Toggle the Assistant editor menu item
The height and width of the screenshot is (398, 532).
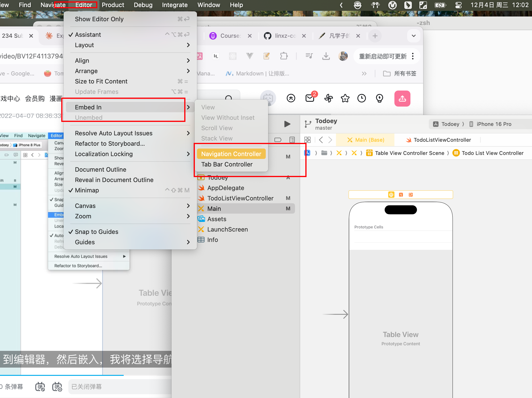pyautogui.click(x=130, y=35)
